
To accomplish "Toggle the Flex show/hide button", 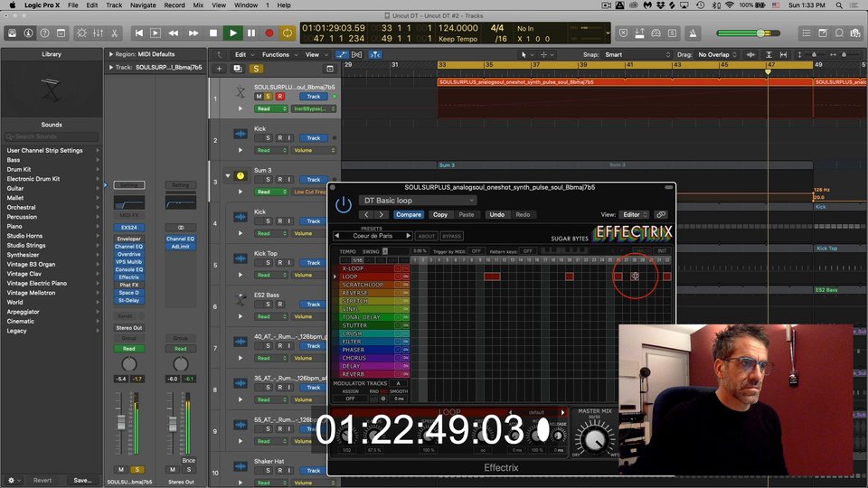I will point(357,55).
